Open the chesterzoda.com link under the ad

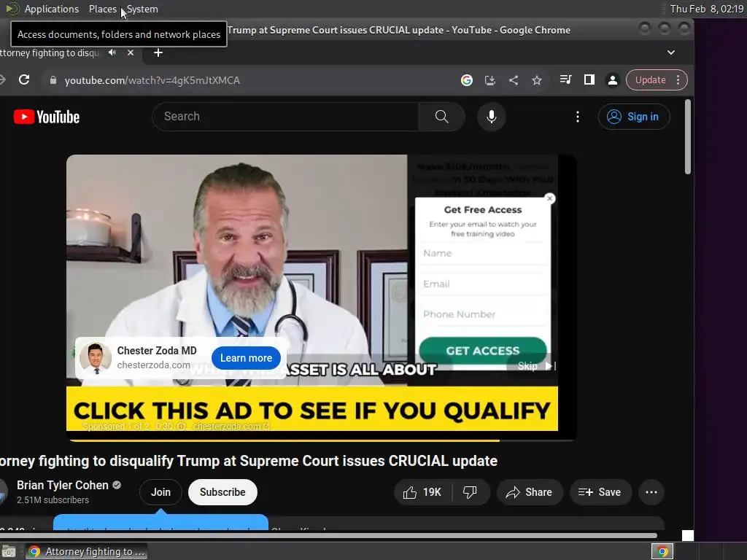tap(231, 426)
